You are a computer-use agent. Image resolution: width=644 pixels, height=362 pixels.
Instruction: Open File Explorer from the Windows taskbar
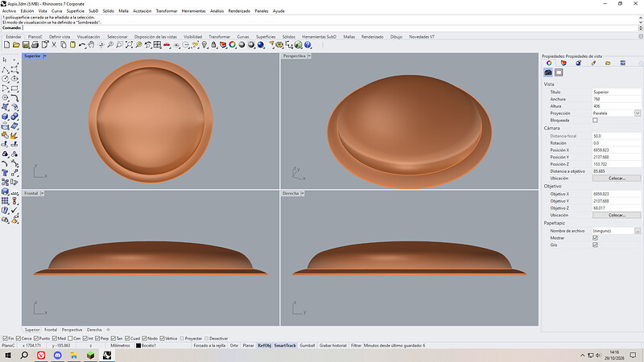74,356
